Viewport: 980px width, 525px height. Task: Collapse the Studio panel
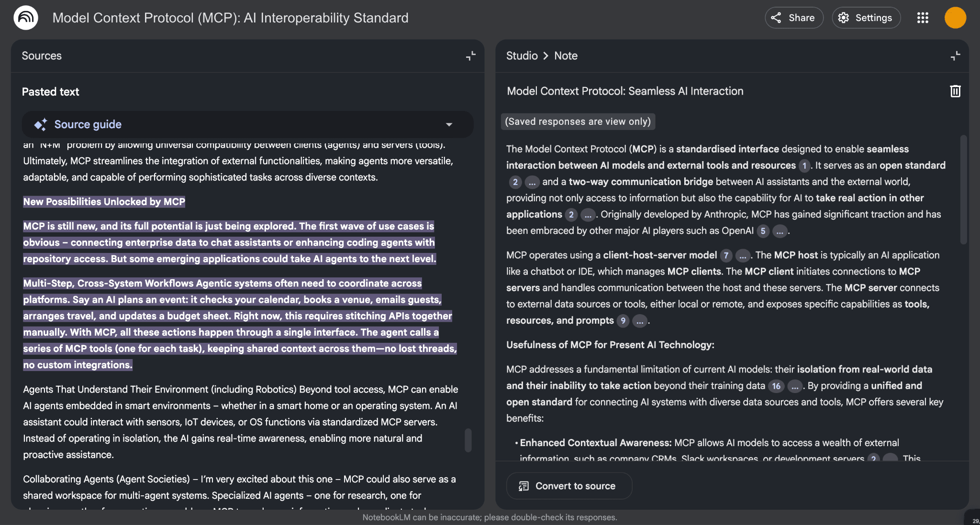click(955, 56)
